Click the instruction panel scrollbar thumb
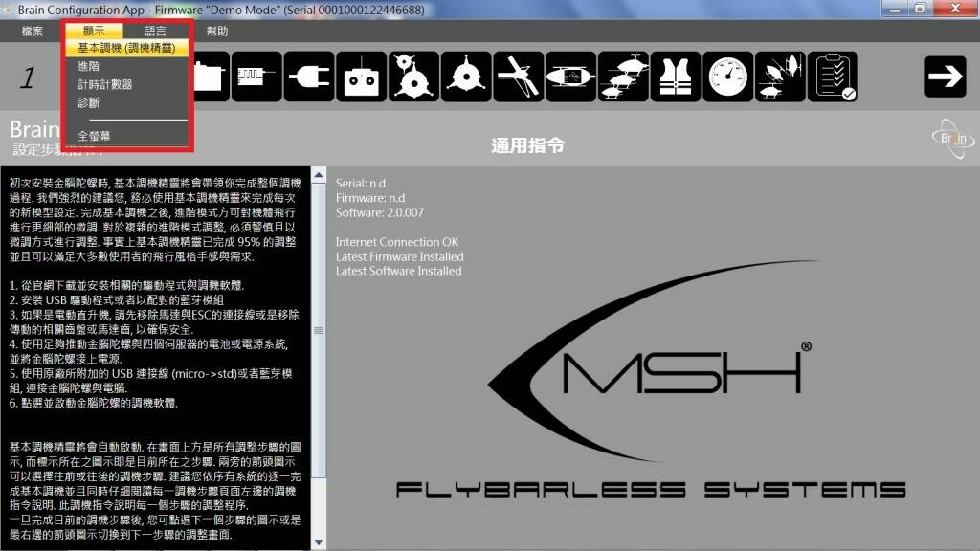Screen dimensions: 980x551 click(x=319, y=330)
